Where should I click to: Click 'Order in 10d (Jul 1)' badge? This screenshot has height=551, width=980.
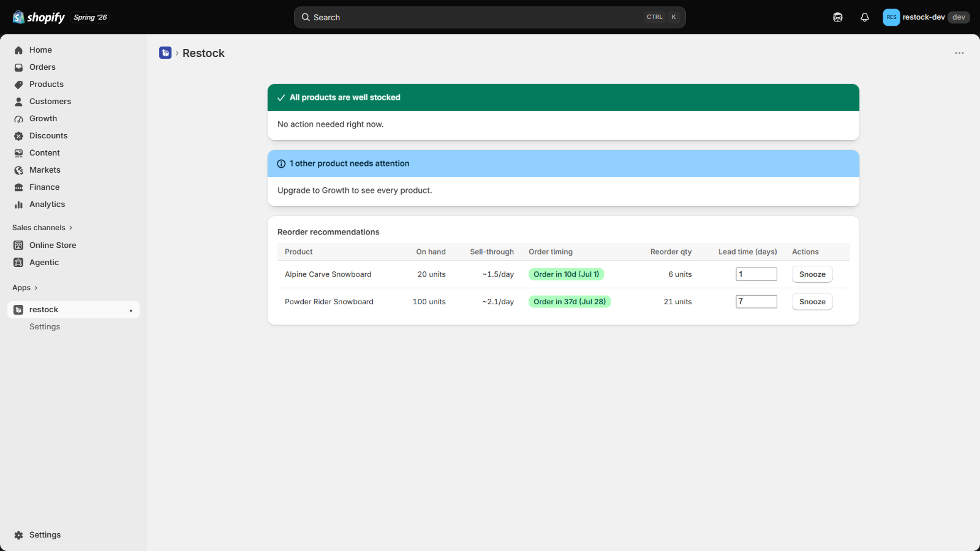pyautogui.click(x=567, y=274)
